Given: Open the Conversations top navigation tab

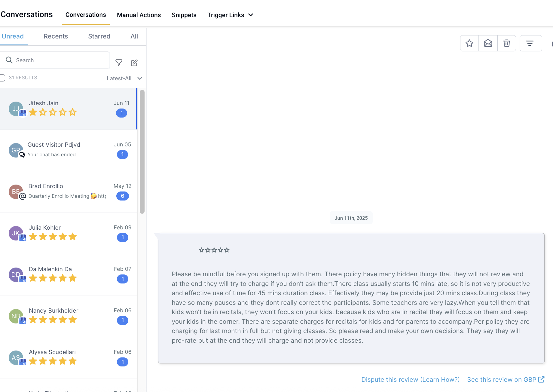Looking at the screenshot, I should (86, 15).
